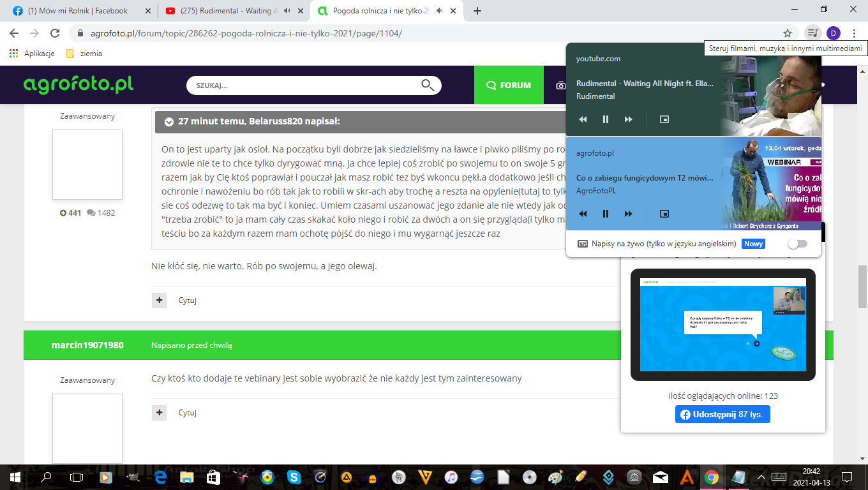Collapse the quoted post by Belaruss820
The image size is (868, 490).
click(169, 122)
